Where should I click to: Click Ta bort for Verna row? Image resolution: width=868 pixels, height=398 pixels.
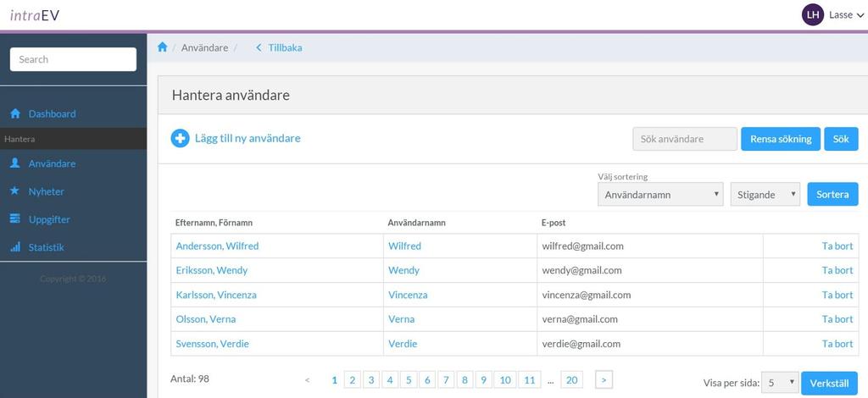(x=837, y=319)
